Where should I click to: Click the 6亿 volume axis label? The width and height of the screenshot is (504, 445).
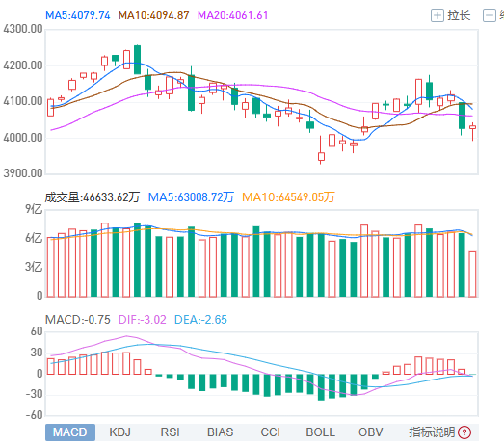tap(34, 238)
